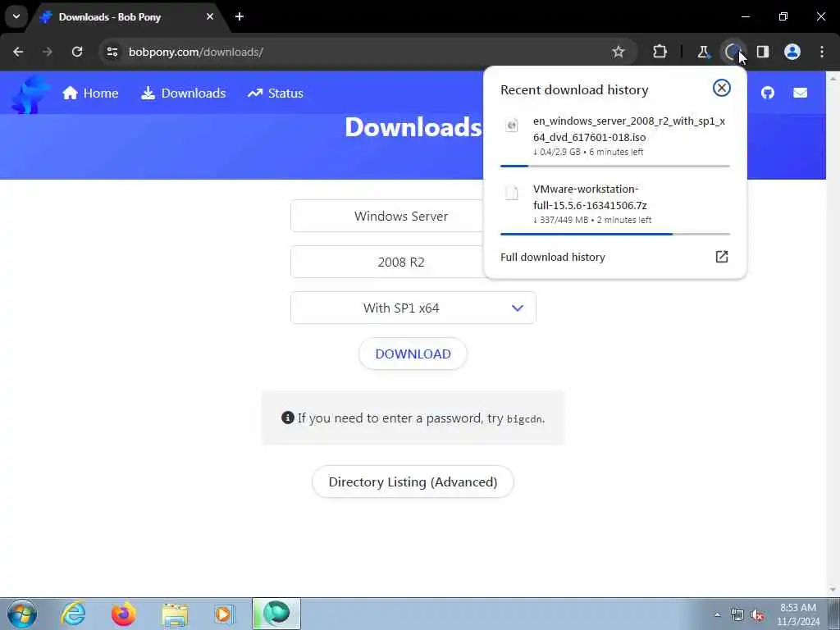Expand the Windows Server dropdown
This screenshot has width=840, height=630.
pyautogui.click(x=387, y=216)
